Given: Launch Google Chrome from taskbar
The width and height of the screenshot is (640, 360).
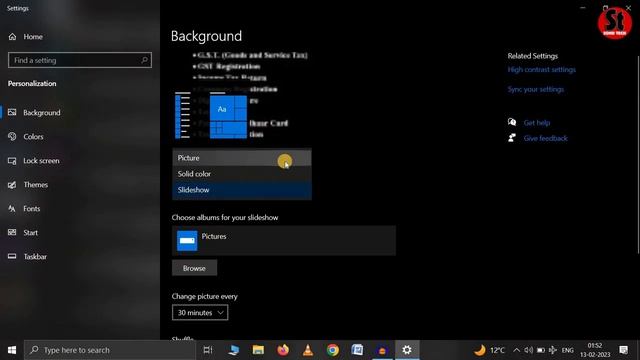Looking at the screenshot, I should (x=333, y=350).
